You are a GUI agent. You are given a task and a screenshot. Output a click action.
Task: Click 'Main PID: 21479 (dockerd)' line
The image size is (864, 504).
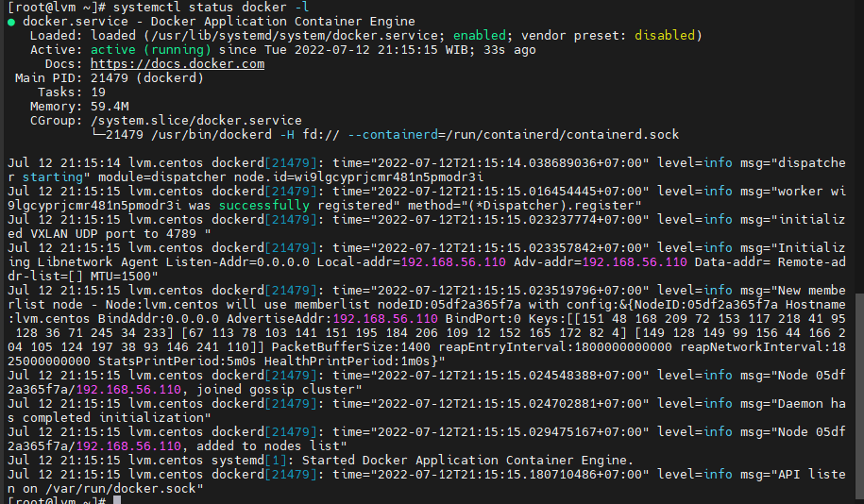110,78
